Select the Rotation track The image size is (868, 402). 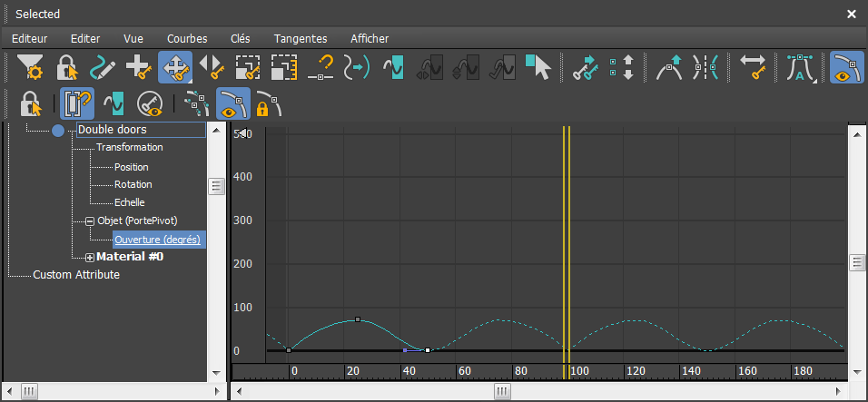[133, 185]
